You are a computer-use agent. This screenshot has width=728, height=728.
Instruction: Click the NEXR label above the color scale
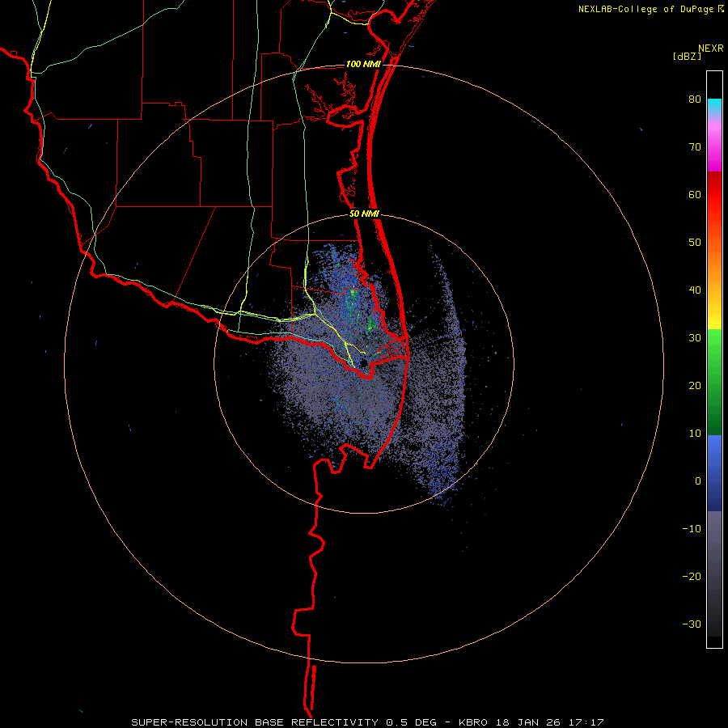point(710,49)
